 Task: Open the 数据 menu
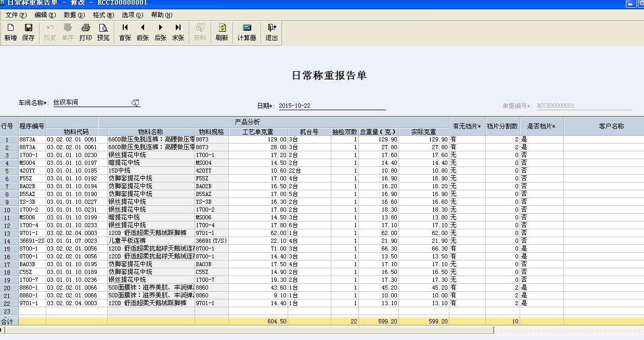tap(74, 15)
